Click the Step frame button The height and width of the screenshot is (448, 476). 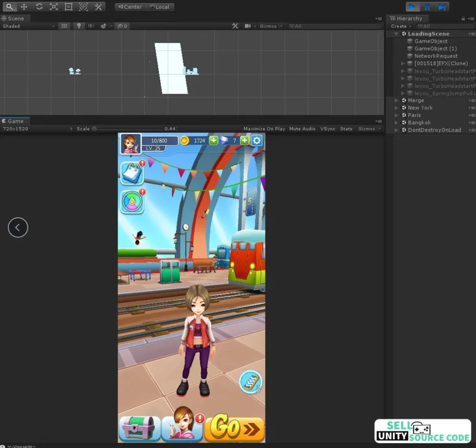(x=442, y=7)
